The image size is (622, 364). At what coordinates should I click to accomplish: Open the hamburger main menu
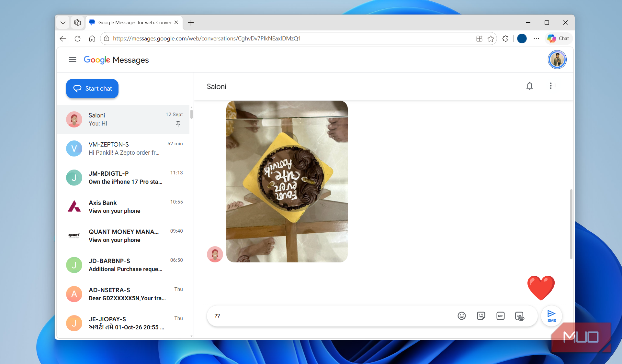tap(73, 60)
